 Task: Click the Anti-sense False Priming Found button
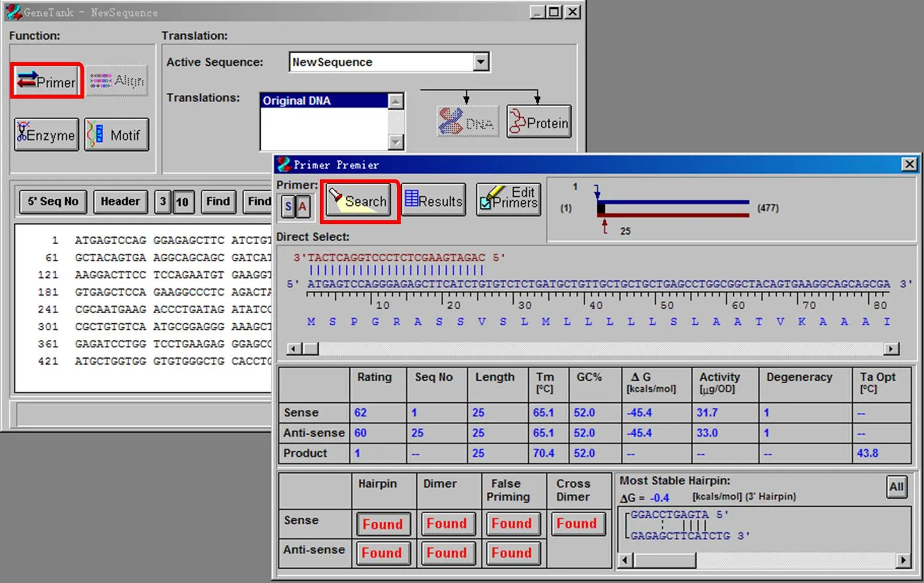point(512,552)
